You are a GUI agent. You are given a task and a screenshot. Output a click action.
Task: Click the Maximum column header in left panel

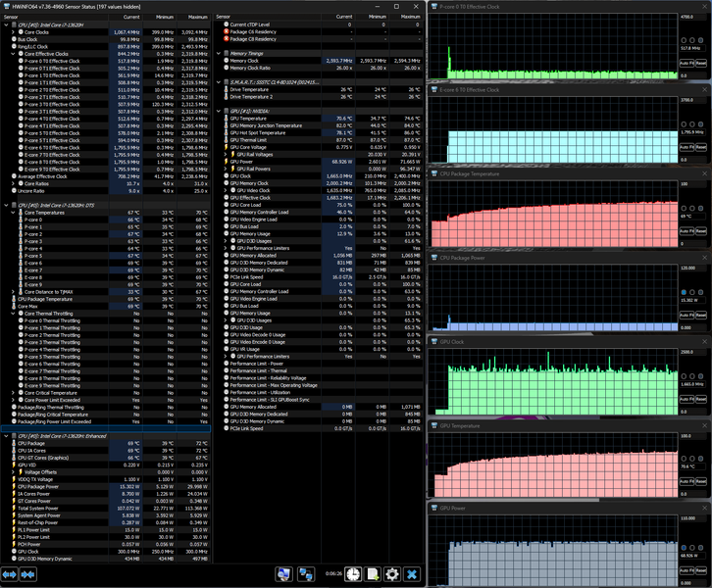click(198, 18)
